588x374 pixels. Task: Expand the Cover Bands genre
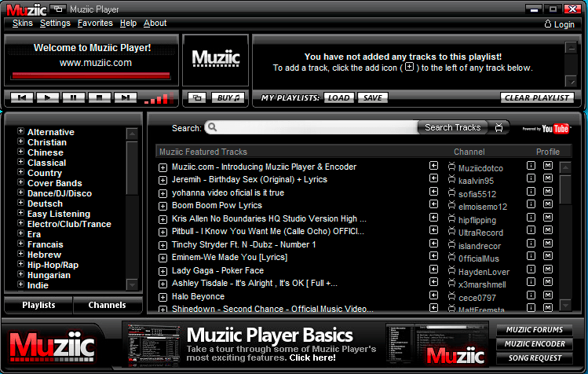coord(20,182)
